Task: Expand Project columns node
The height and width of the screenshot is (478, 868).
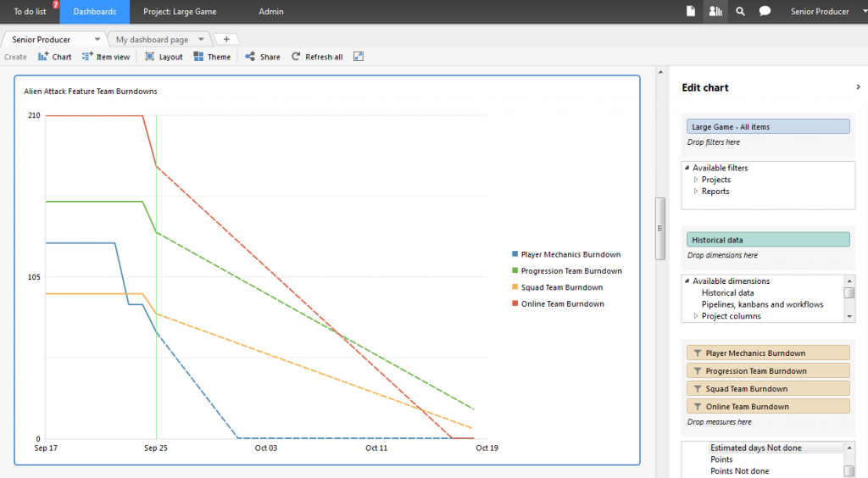Action: tap(696, 316)
